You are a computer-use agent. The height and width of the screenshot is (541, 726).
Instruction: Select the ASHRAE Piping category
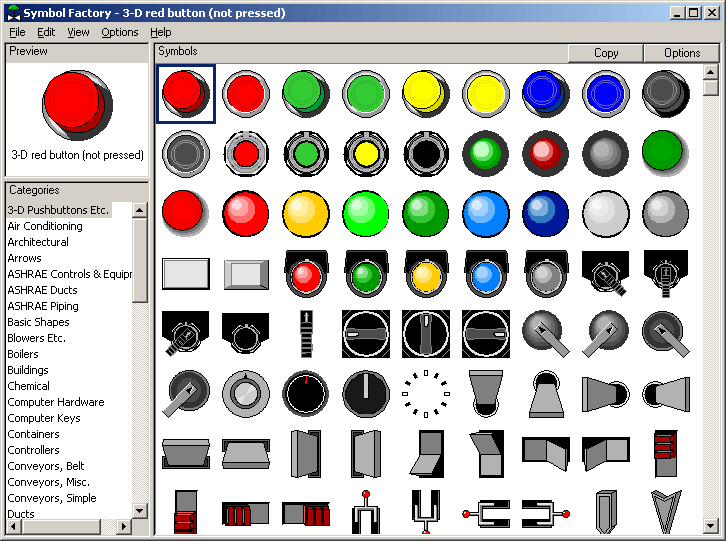(x=43, y=306)
